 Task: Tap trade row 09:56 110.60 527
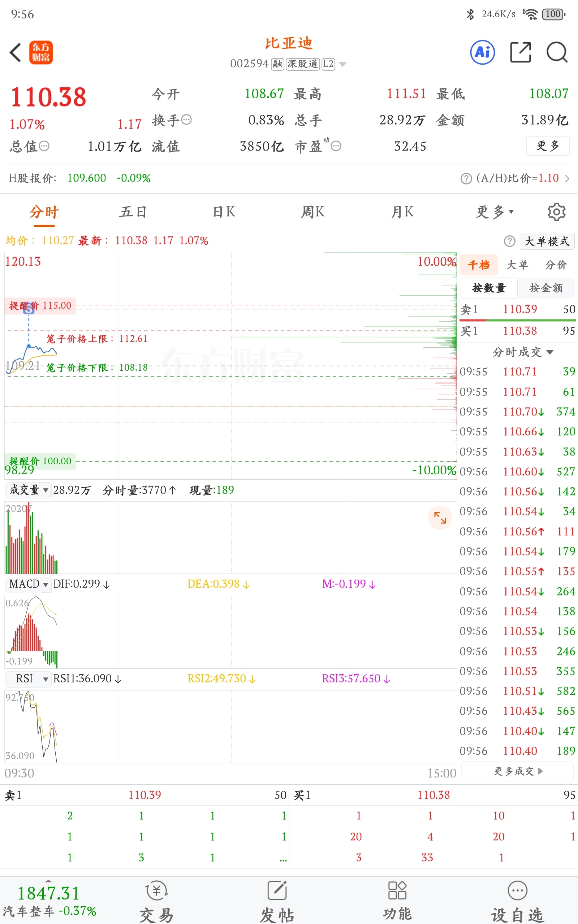518,471
